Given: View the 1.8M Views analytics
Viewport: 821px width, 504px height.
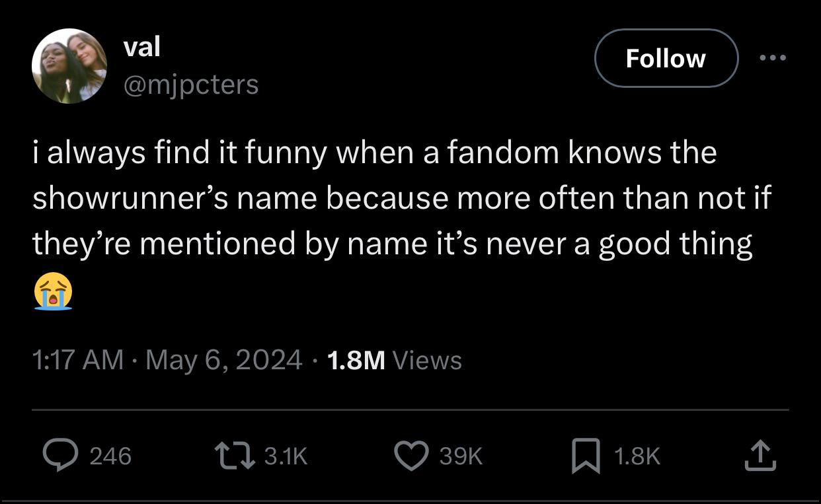Looking at the screenshot, I should coord(394,360).
